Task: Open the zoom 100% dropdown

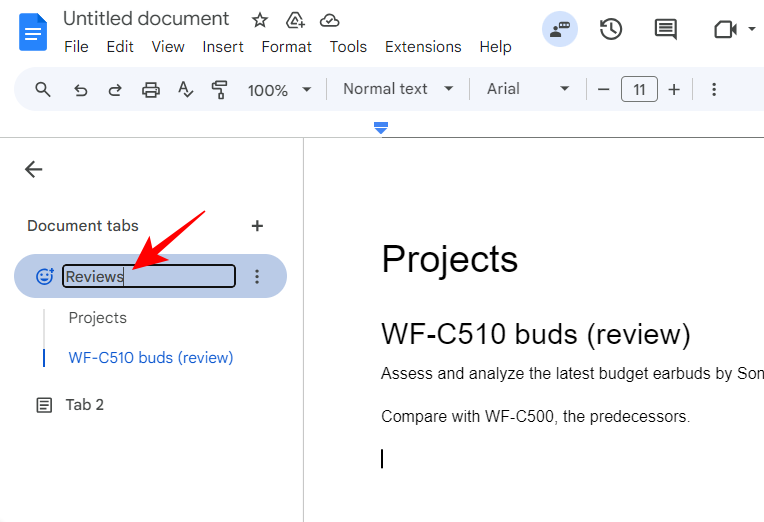Action: coord(279,90)
